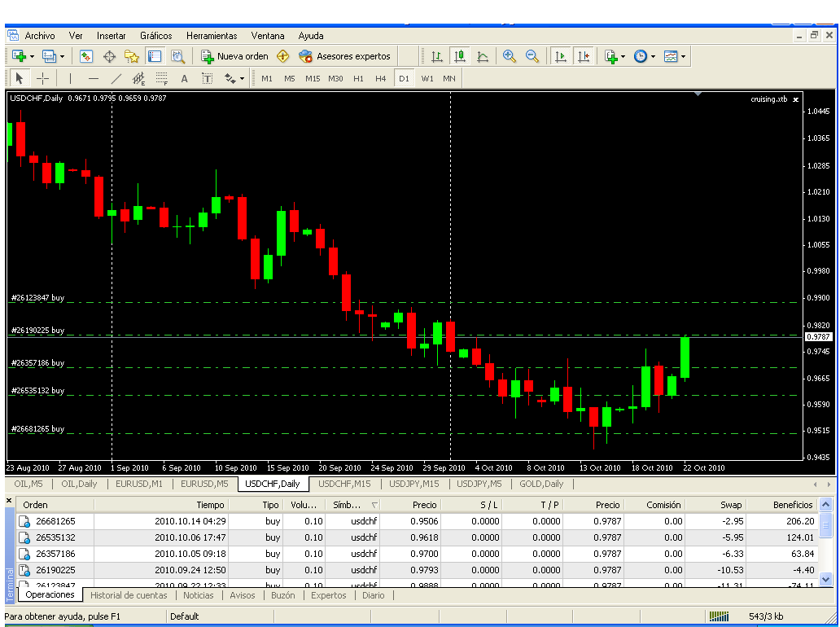Click the Zoom In magnifier icon
Screen dimensions: 840x627
pos(510,56)
